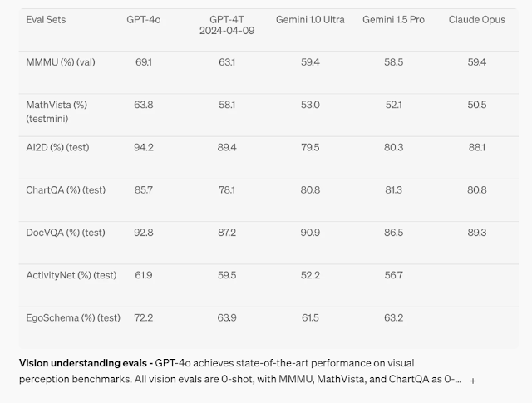Click the Eval Sets header cell

(x=46, y=20)
